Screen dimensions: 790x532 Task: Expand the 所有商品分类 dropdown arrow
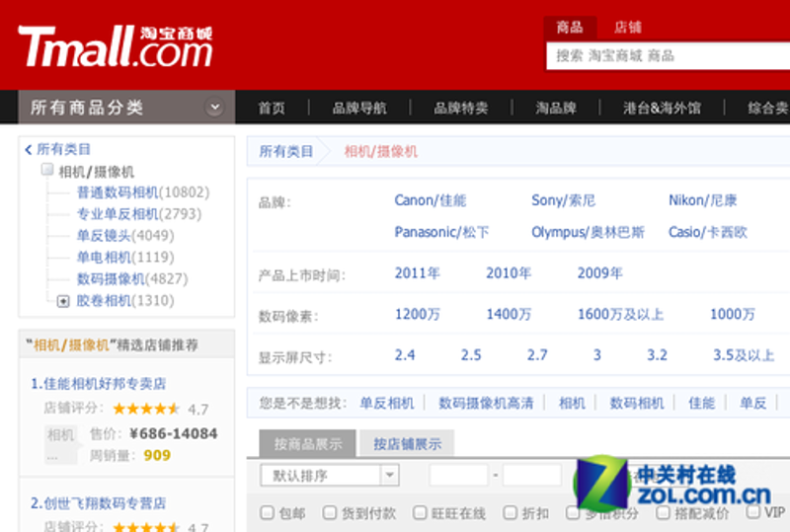click(x=215, y=108)
